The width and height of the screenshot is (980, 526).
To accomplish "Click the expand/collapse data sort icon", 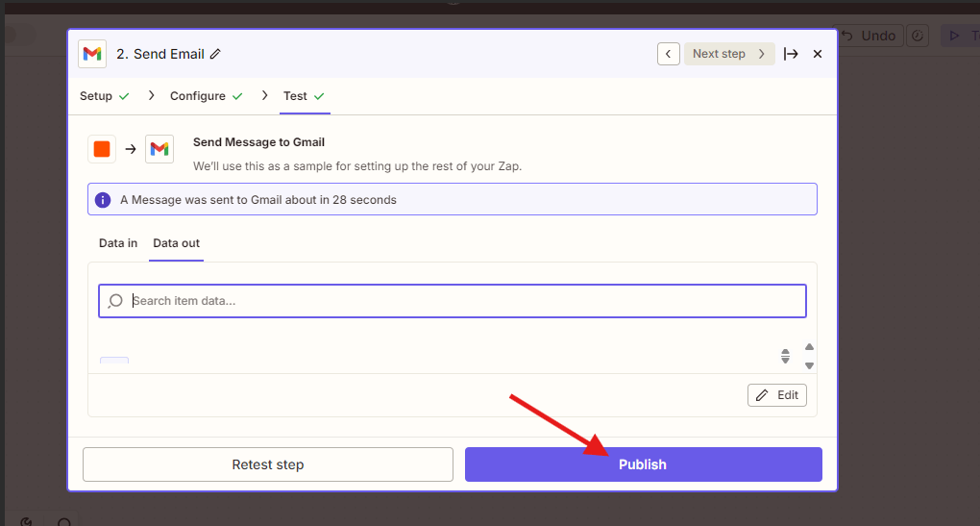I will (785, 357).
